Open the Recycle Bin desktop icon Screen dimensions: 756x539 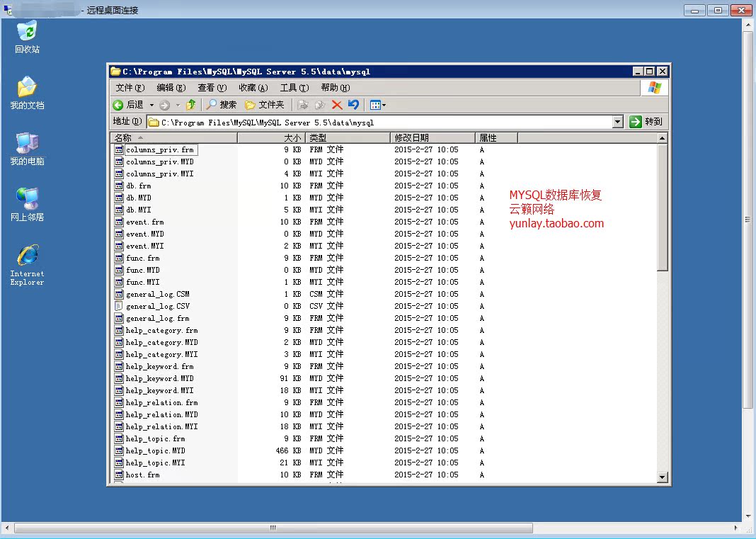(x=27, y=37)
